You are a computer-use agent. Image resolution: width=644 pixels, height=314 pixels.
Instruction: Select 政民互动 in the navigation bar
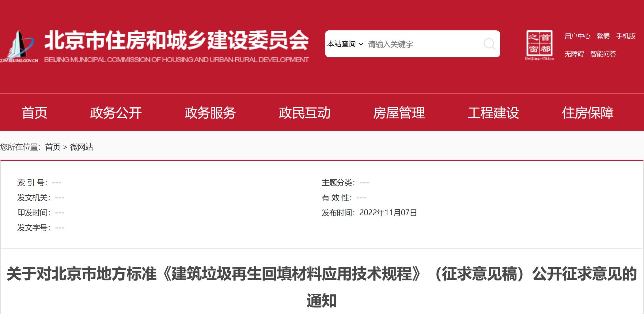pyautogui.click(x=305, y=113)
